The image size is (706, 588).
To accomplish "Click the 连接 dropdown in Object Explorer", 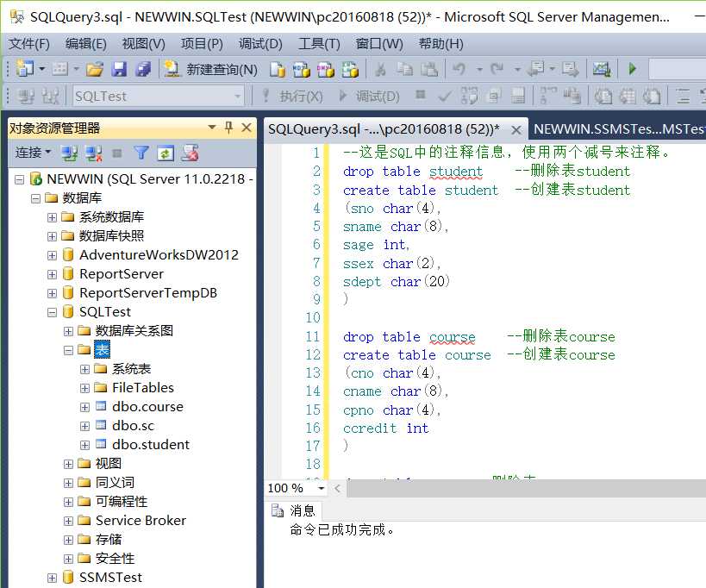I will coord(33,153).
